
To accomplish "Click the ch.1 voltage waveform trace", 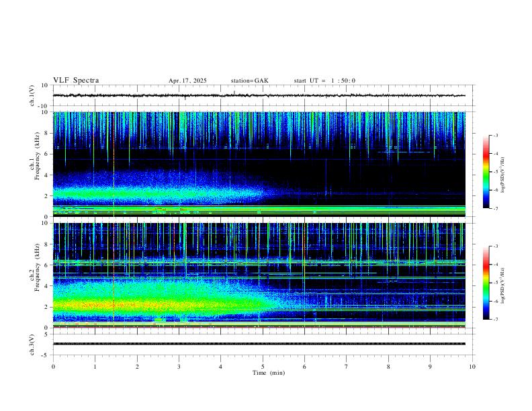I will pyautogui.click(x=259, y=95).
